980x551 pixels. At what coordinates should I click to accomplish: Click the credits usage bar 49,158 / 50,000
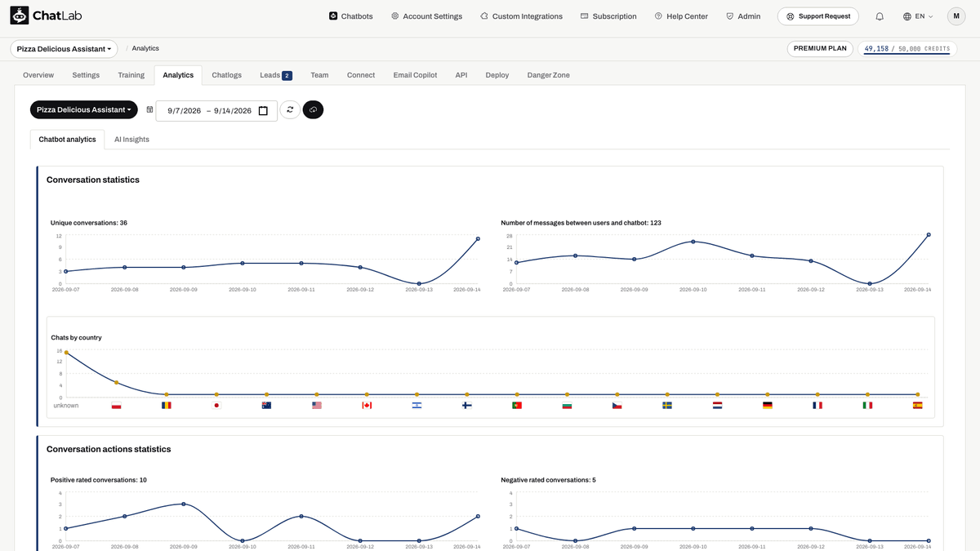pyautogui.click(x=907, y=49)
